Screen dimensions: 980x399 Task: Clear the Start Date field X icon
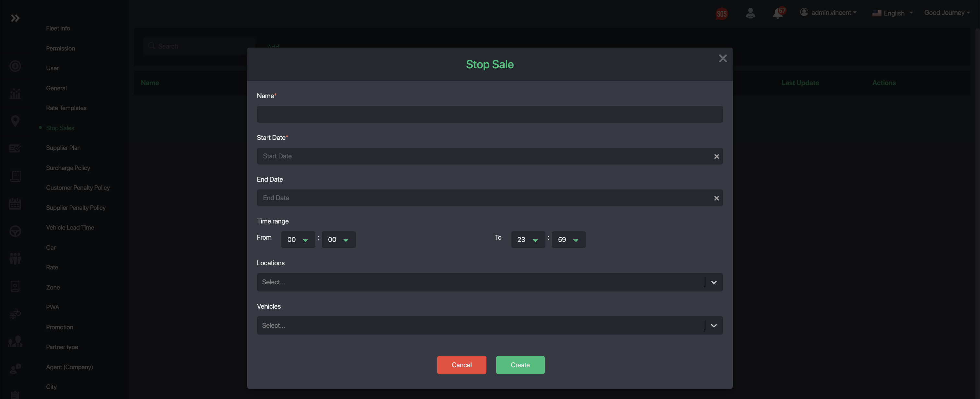click(716, 156)
